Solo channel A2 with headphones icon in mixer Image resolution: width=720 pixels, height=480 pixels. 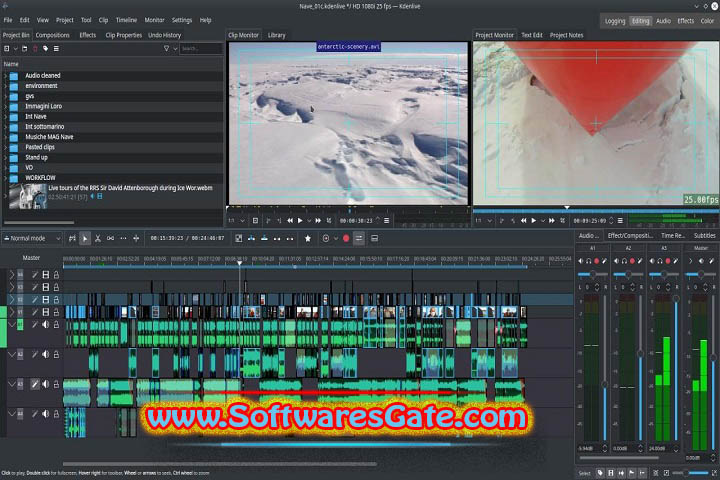[624, 261]
